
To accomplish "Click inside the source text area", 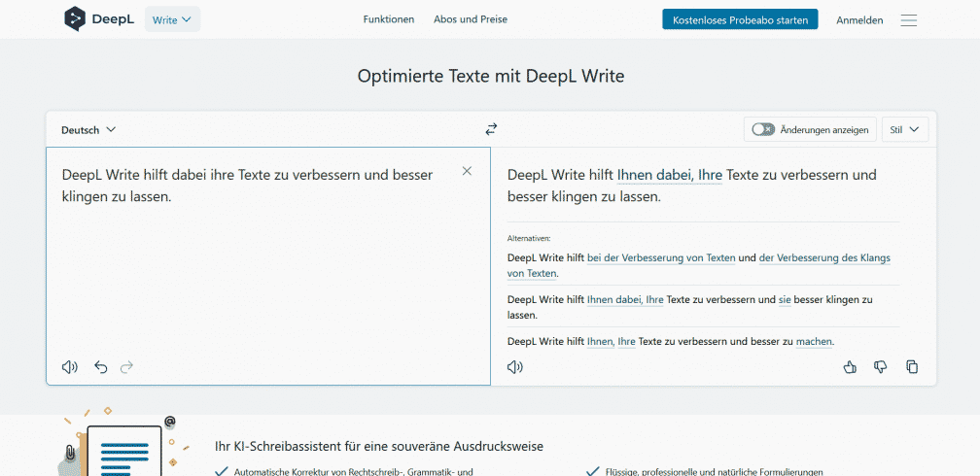I will coord(268,266).
